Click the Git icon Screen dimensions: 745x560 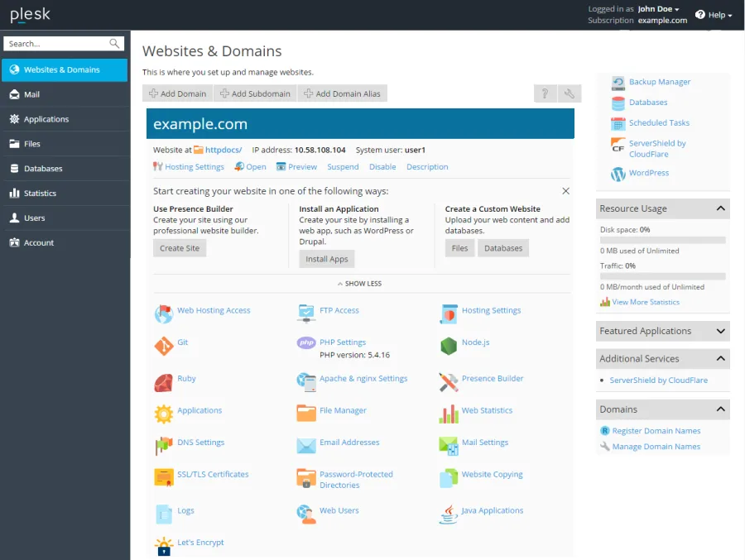tap(163, 346)
